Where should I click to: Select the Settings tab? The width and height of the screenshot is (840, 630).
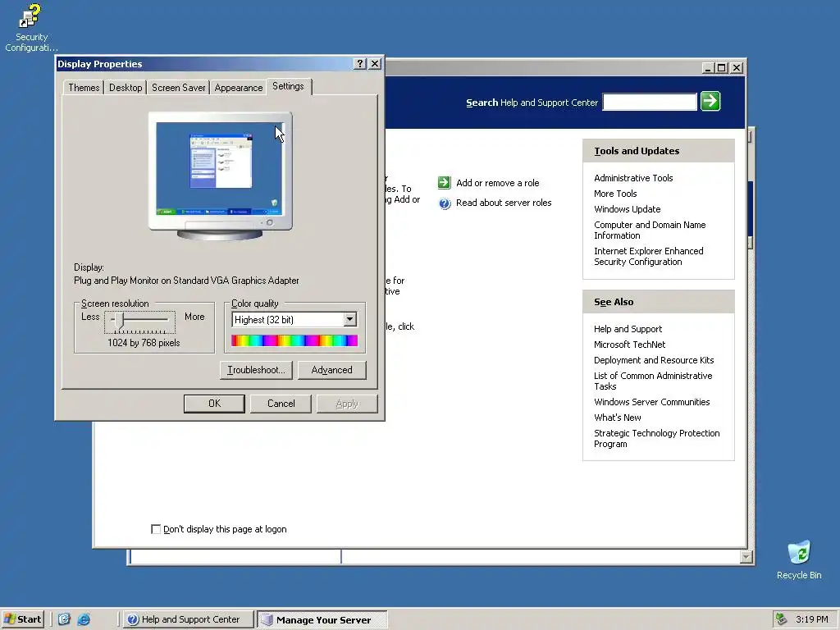288,86
